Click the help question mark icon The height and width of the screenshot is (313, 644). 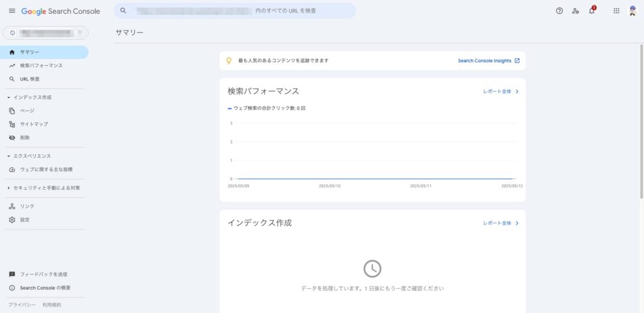tap(559, 11)
